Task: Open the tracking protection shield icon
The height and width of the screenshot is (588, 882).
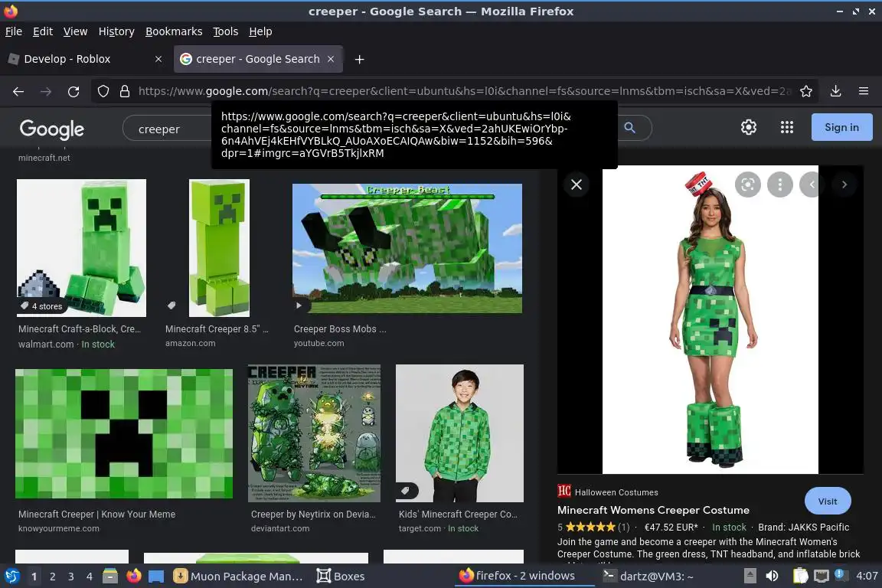Action: pyautogui.click(x=103, y=91)
